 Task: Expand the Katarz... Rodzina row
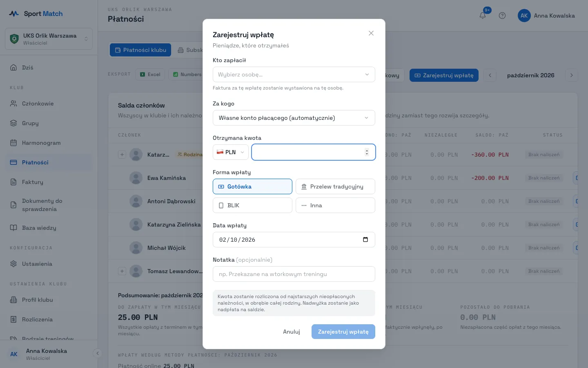tap(122, 155)
